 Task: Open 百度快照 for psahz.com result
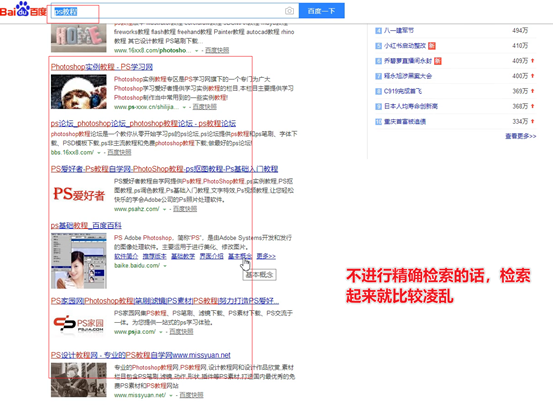click(185, 209)
